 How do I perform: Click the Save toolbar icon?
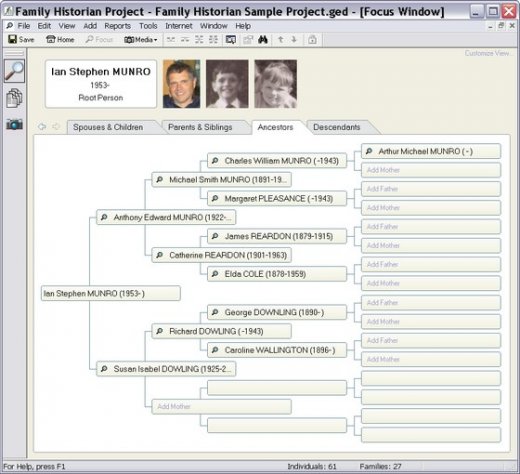[21, 40]
